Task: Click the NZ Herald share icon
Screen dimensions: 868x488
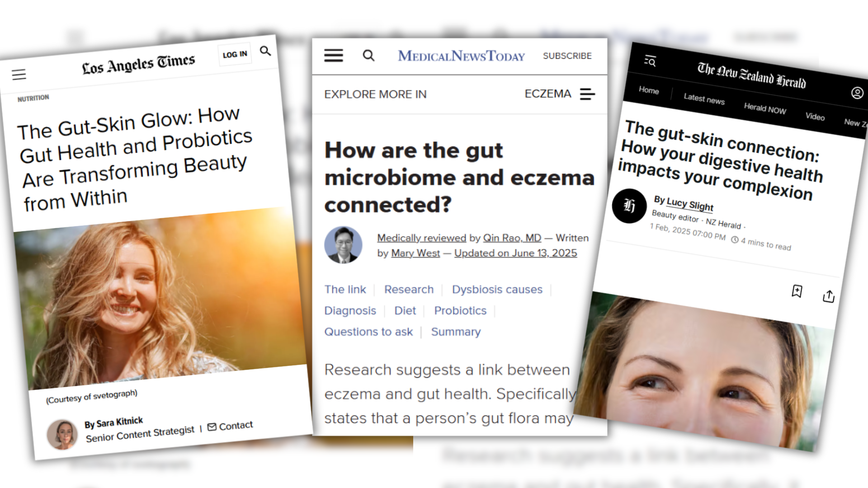Action: 828,296
